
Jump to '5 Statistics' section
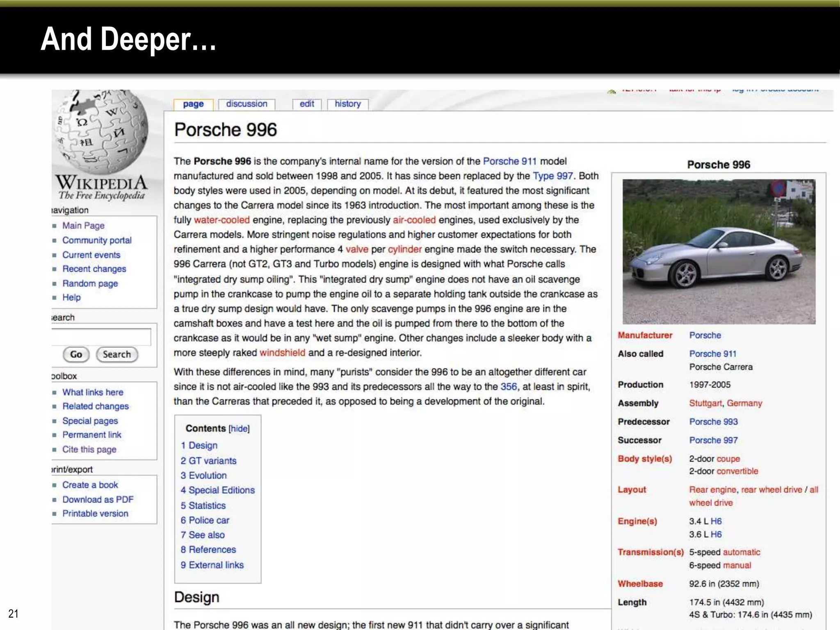[203, 505]
